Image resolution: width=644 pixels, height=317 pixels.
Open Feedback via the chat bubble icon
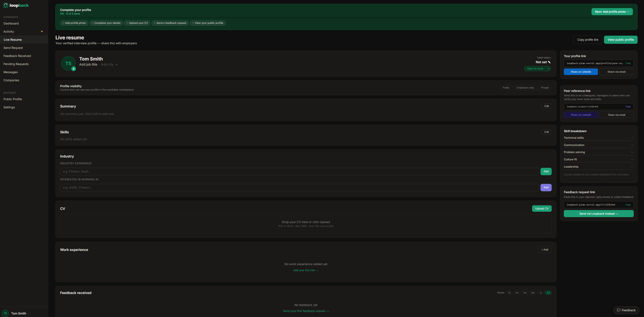(619, 310)
